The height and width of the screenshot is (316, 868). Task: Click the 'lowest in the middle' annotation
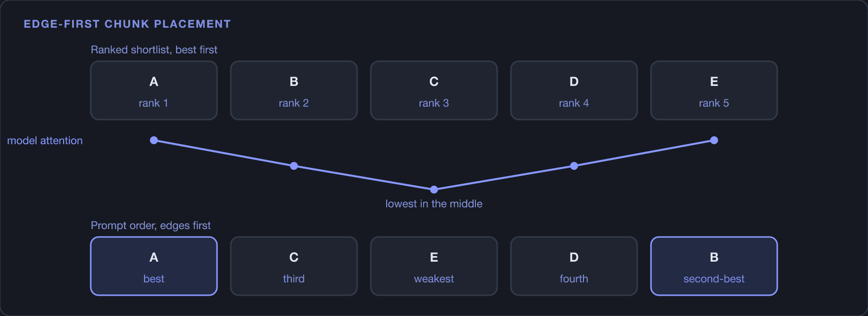(x=434, y=204)
